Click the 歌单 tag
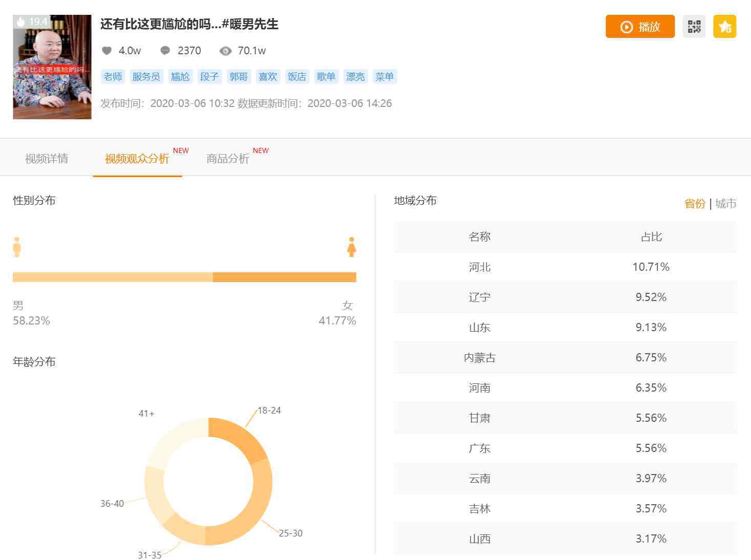 326,77
